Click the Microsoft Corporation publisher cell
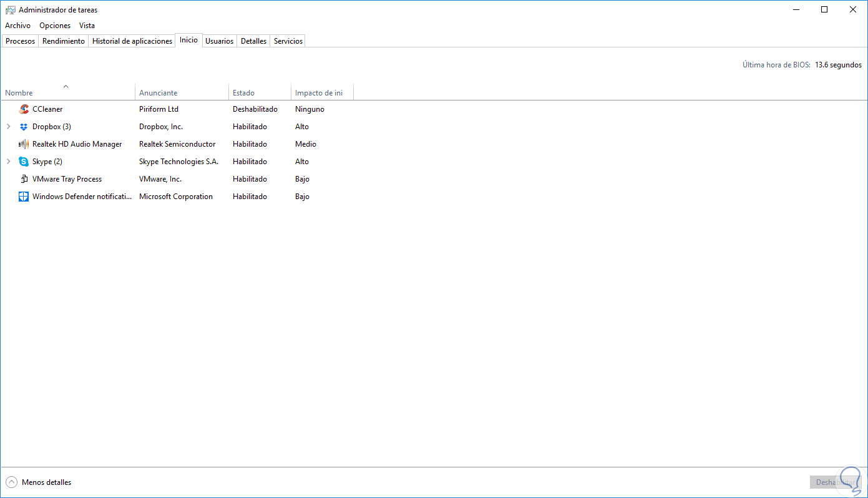868x498 pixels. [176, 197]
